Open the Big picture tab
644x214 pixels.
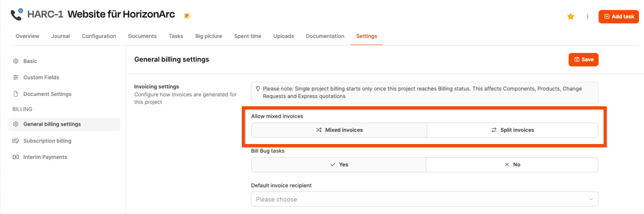(209, 36)
